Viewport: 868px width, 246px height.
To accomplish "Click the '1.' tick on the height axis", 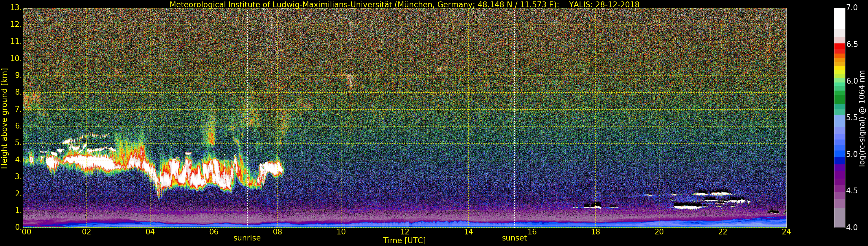I will tap(18, 211).
